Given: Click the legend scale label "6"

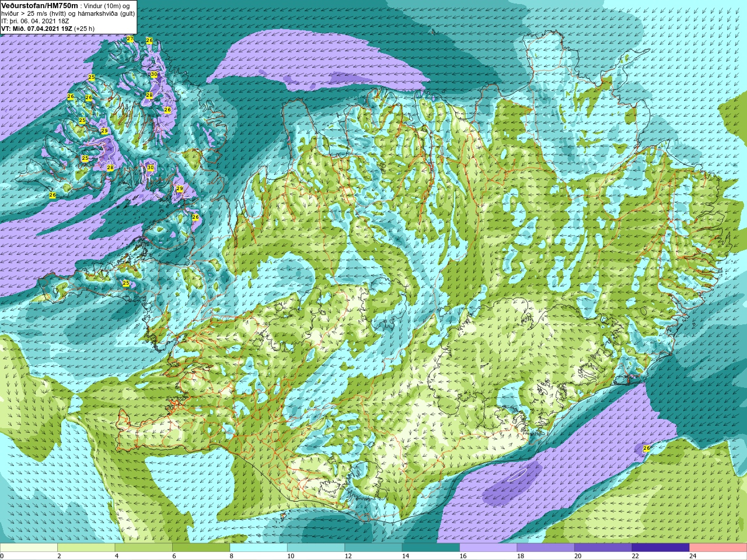Looking at the screenshot, I should [x=174, y=556].
